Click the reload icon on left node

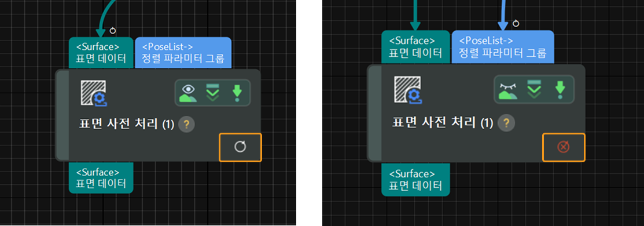(240, 147)
